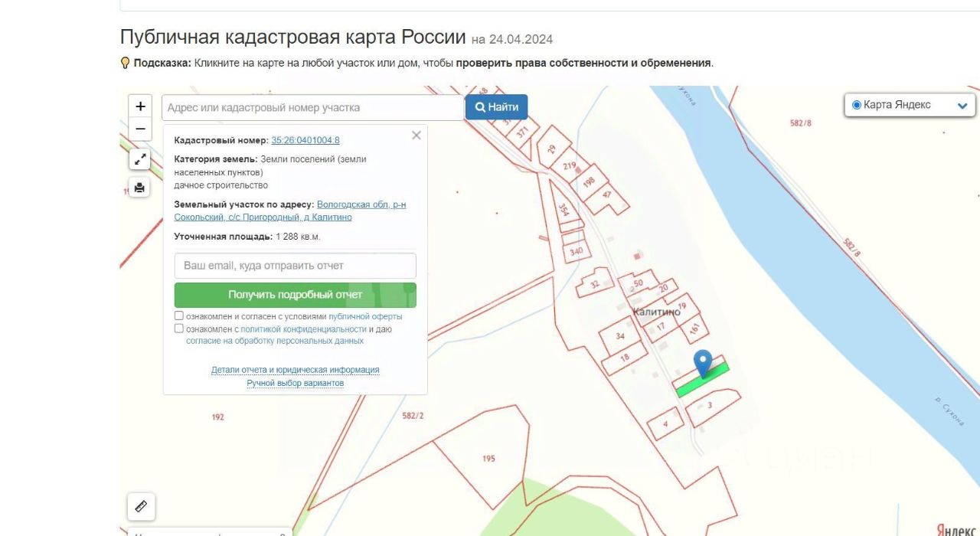Select parcel 340 on the map
980x536 pixels.
pyautogui.click(x=576, y=250)
